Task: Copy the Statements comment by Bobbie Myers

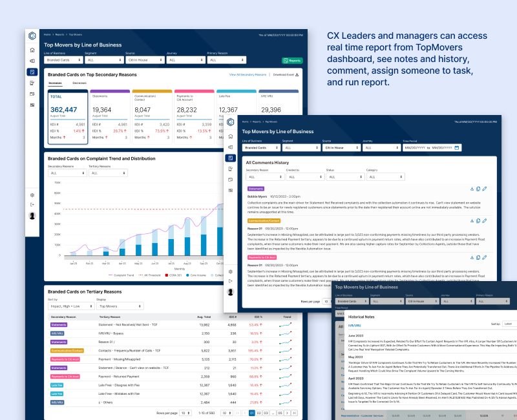Action: point(478,189)
